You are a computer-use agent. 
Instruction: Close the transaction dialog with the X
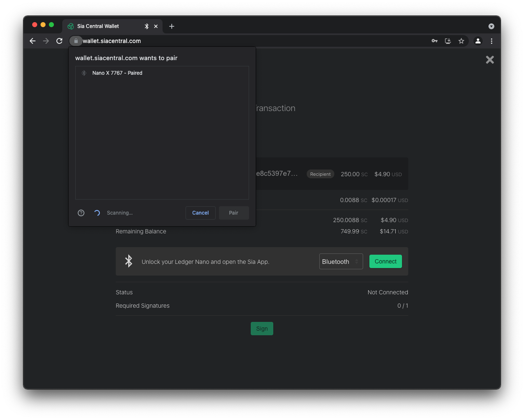pyautogui.click(x=490, y=60)
